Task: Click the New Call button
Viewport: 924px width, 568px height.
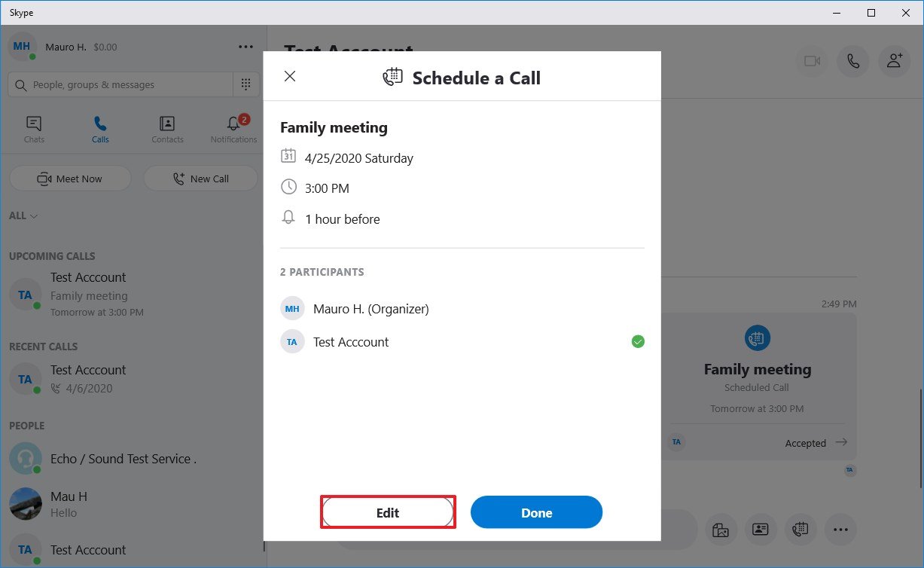Action: pyautogui.click(x=200, y=179)
